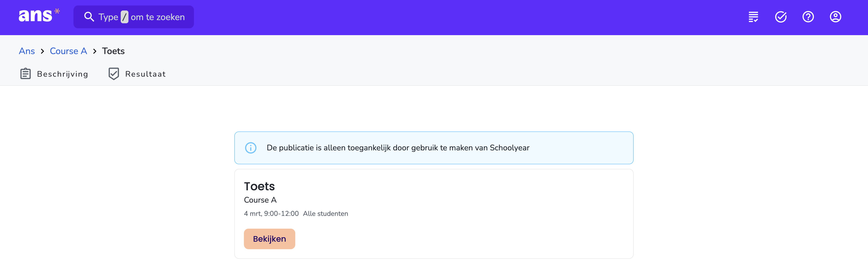Image resolution: width=868 pixels, height=272 pixels.
Task: Click 'Course A' text in the card
Action: click(260, 200)
